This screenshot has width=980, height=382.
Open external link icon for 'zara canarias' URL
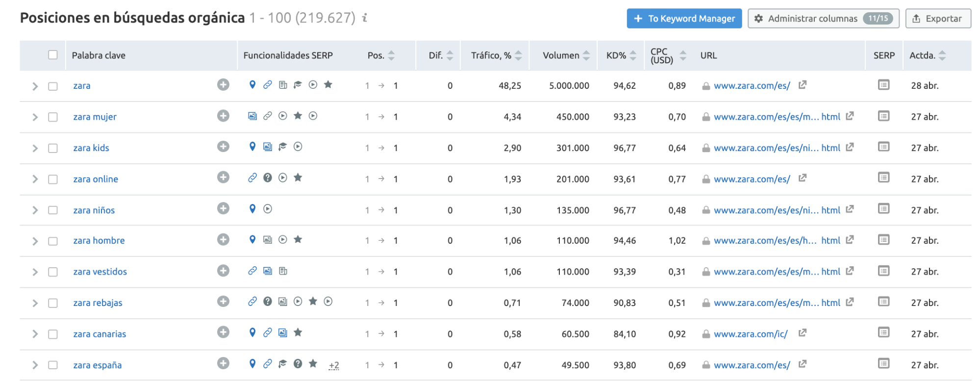point(802,333)
